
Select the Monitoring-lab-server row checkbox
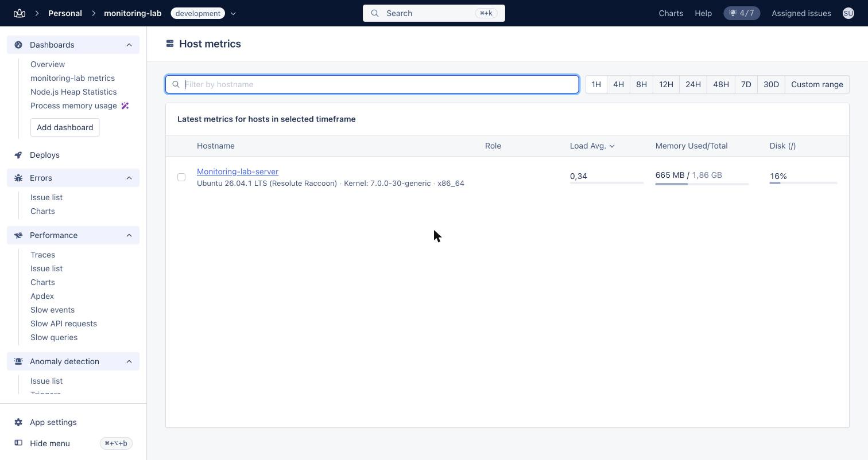pos(181,177)
